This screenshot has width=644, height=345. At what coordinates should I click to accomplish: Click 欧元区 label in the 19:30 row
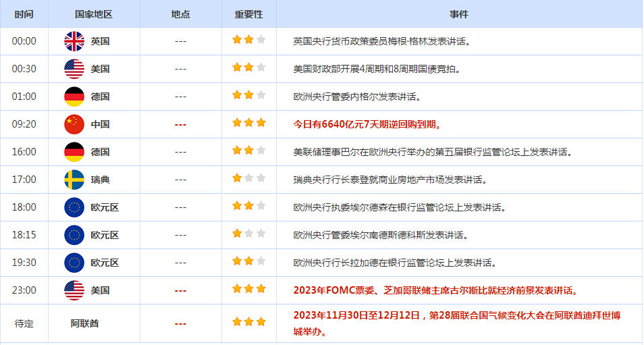click(x=105, y=263)
